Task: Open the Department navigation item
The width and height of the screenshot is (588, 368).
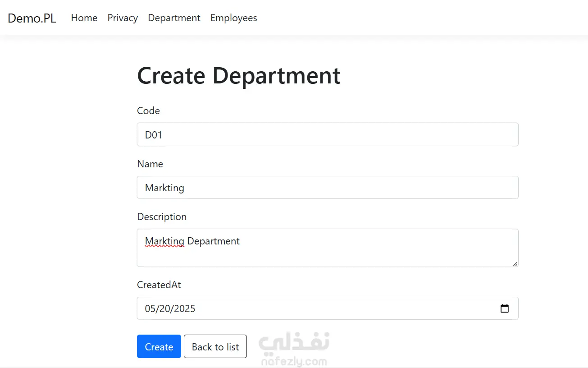Action: [174, 18]
